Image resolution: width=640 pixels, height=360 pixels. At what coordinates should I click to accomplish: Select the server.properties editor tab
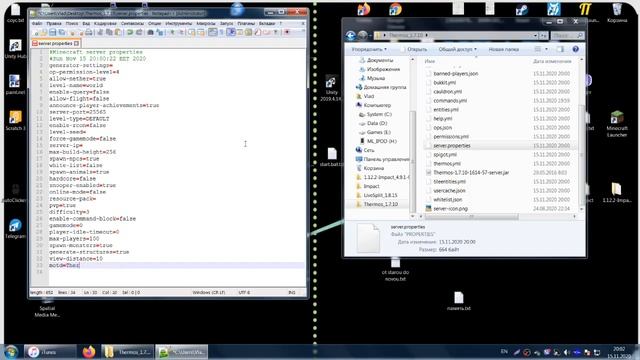(x=56, y=43)
